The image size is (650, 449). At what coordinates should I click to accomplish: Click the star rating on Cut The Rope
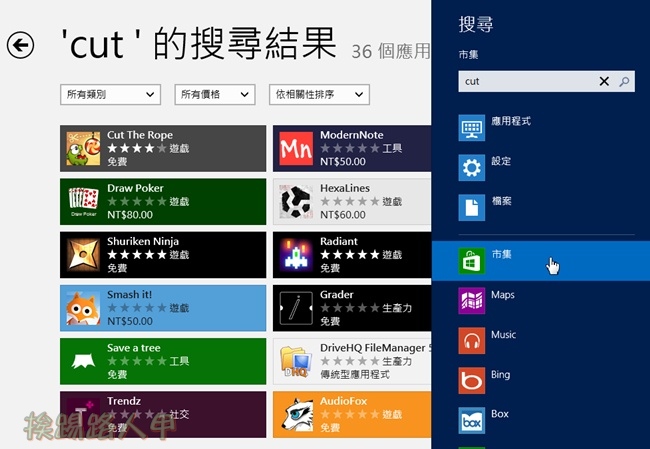136,148
